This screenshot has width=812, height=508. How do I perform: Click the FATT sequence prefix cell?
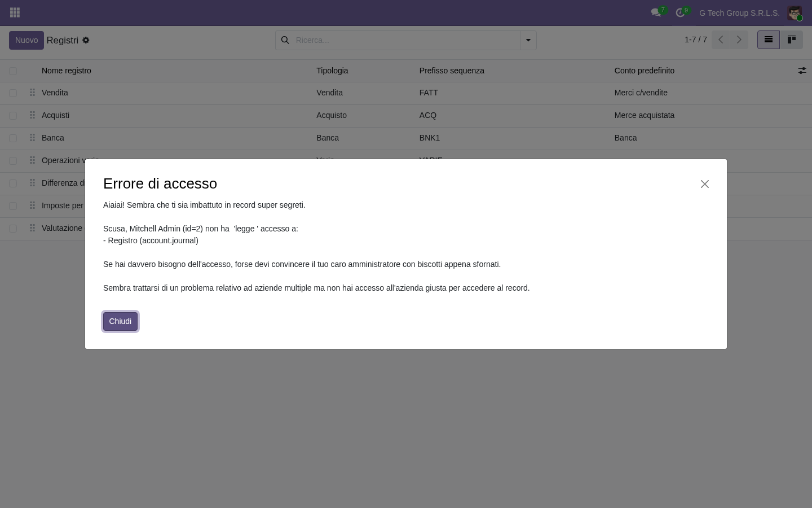(429, 93)
